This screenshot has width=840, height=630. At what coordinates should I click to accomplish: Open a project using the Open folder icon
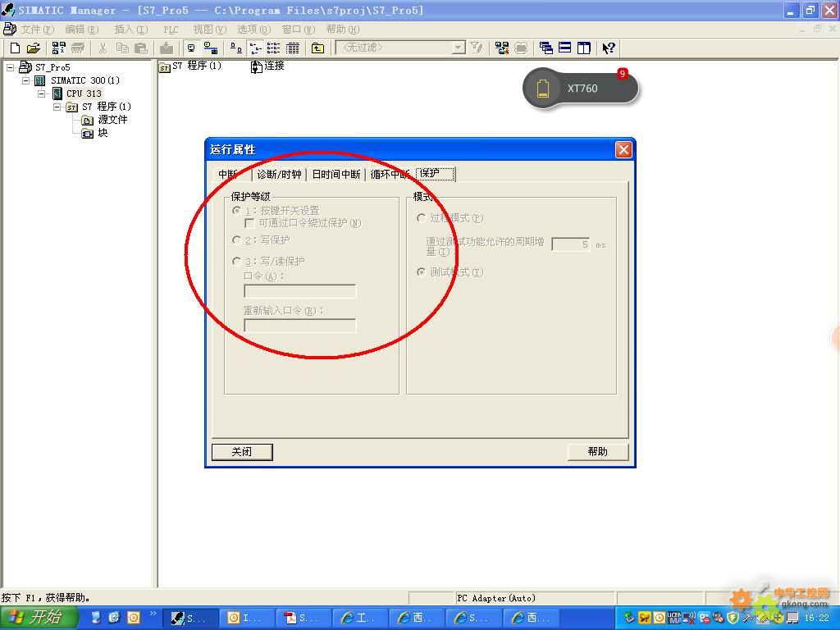pyautogui.click(x=33, y=48)
